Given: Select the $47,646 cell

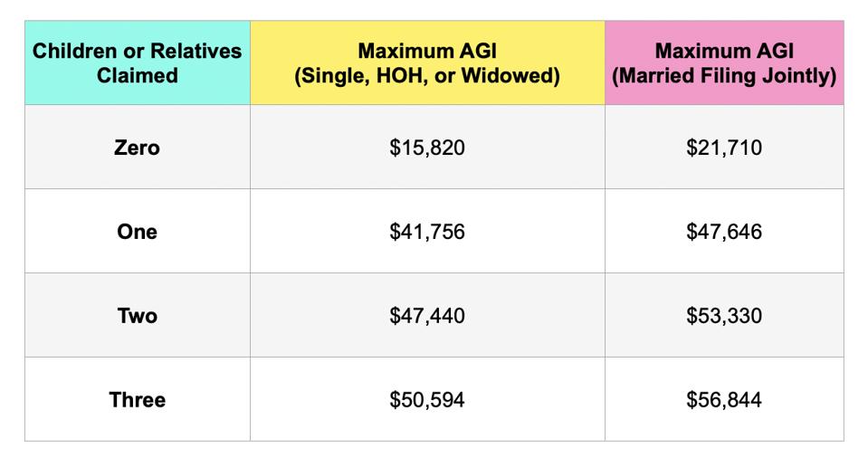Looking at the screenshot, I should pyautogui.click(x=724, y=232).
